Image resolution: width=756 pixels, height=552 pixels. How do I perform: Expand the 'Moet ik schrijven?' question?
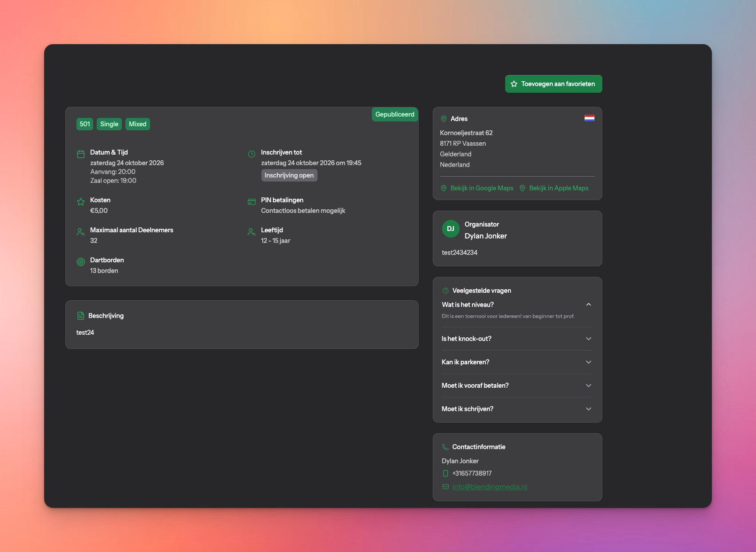(517, 409)
